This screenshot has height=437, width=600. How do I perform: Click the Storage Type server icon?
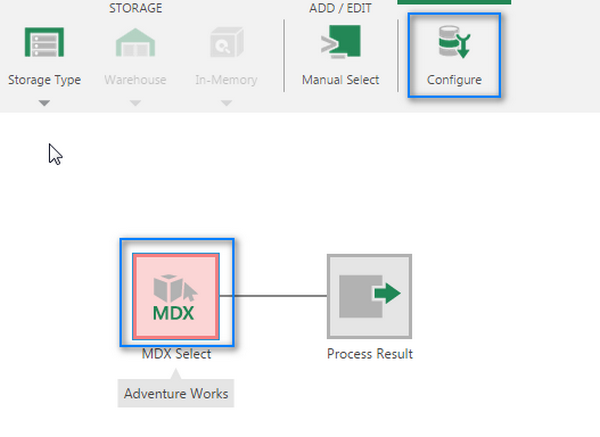click(x=43, y=44)
